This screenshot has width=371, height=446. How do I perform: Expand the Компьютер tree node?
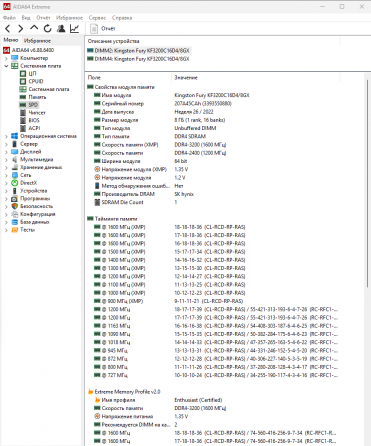(x=6, y=58)
